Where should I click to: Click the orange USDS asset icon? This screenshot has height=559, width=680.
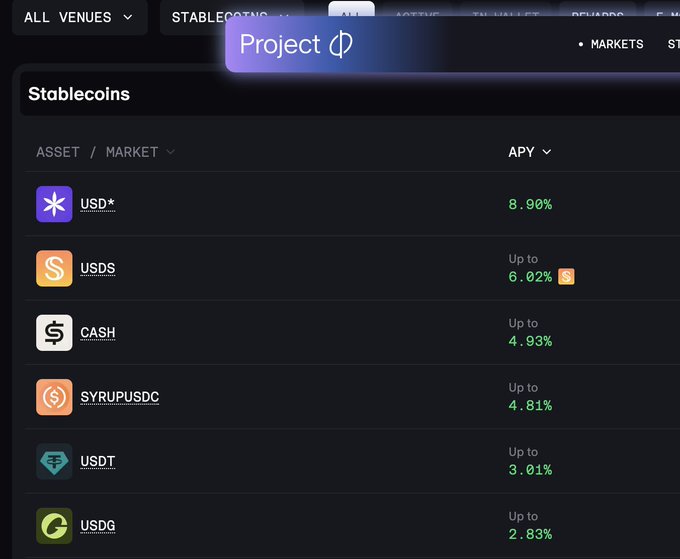pyautogui.click(x=54, y=268)
